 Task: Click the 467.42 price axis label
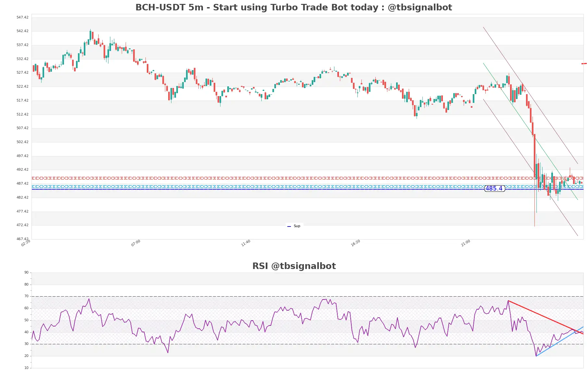click(22, 239)
